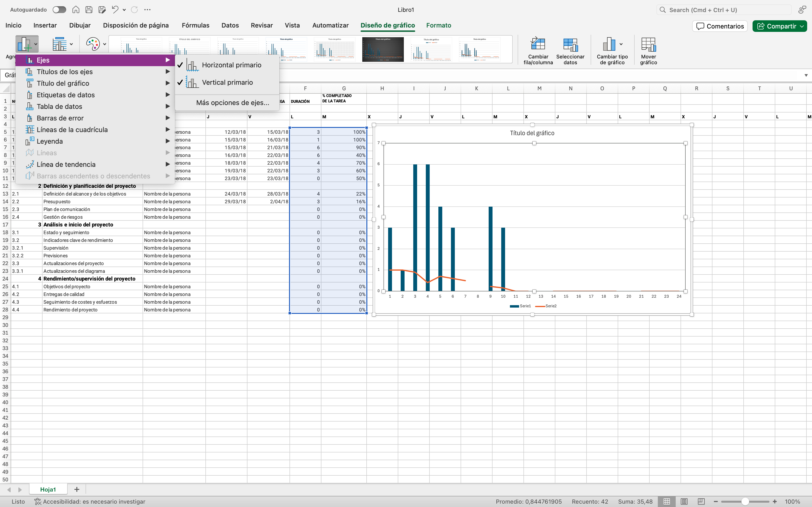Switch to the Formato ribbon tab
Screen dimensions: 812x507
coord(439,25)
